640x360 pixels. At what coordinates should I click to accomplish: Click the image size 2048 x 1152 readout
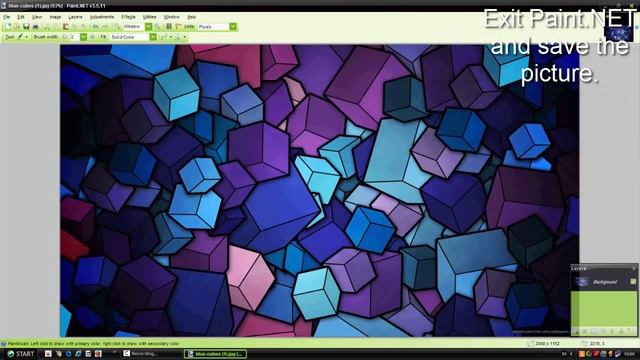(547, 343)
